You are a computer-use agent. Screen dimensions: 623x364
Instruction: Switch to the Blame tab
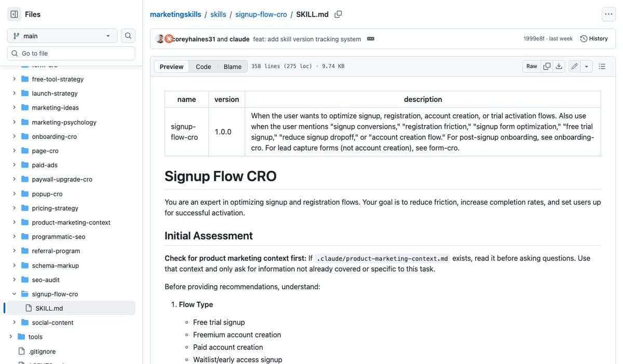pos(232,66)
